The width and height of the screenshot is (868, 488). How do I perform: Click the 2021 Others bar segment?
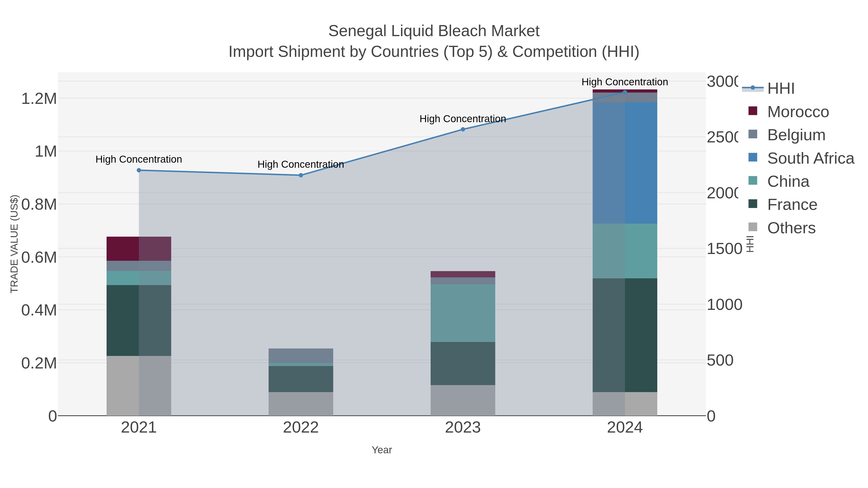click(139, 386)
